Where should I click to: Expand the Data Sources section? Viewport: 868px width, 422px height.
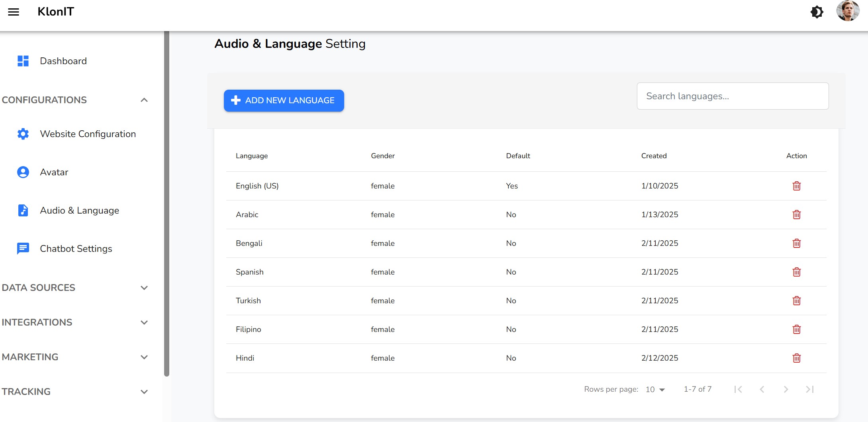click(x=144, y=288)
